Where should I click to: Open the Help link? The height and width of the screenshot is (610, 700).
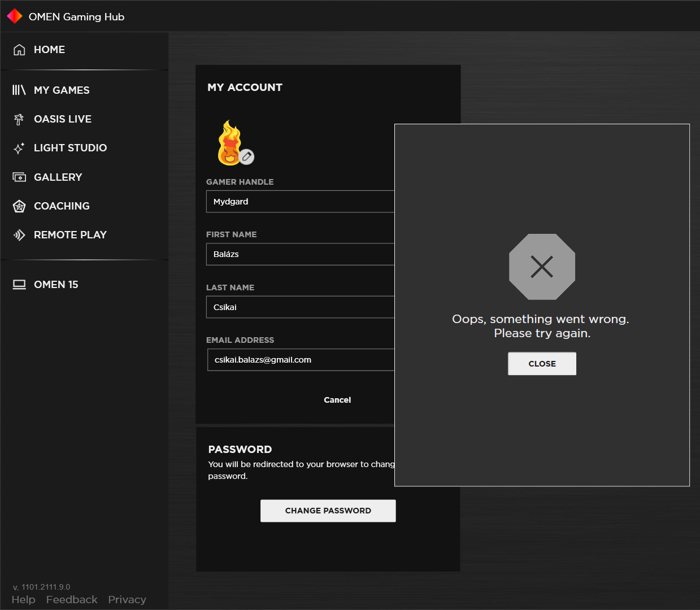23,600
